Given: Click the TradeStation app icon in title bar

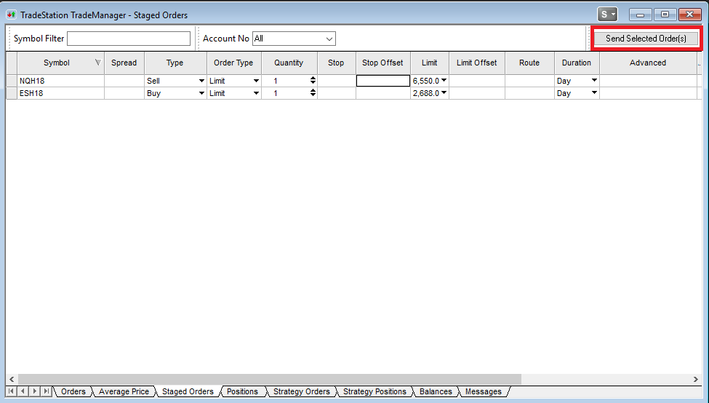Looking at the screenshot, I should tap(11, 15).
